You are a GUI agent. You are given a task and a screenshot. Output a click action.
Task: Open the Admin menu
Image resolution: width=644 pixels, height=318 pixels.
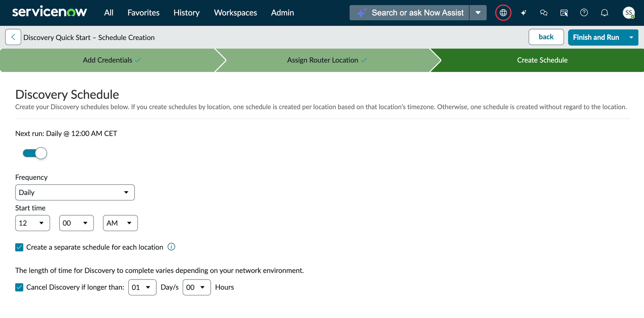tap(282, 13)
